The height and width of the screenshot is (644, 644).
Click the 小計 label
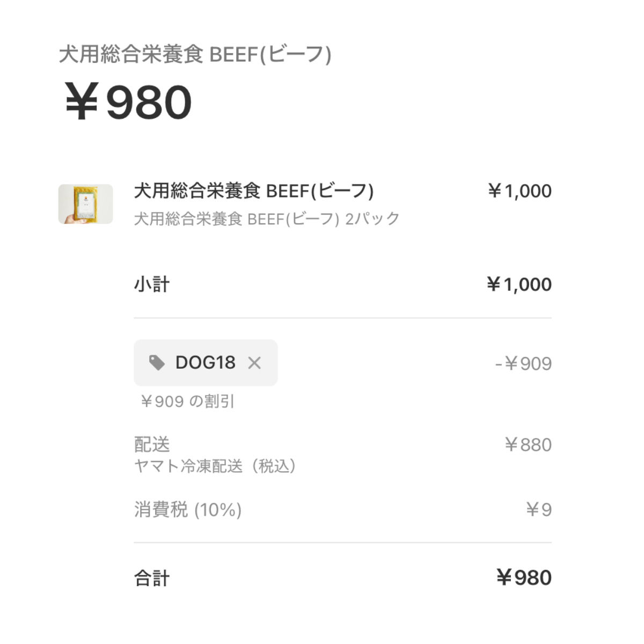point(152,284)
